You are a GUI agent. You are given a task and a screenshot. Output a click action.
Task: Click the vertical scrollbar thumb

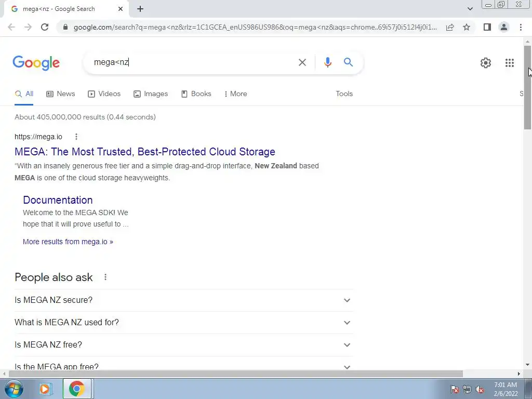click(527, 87)
